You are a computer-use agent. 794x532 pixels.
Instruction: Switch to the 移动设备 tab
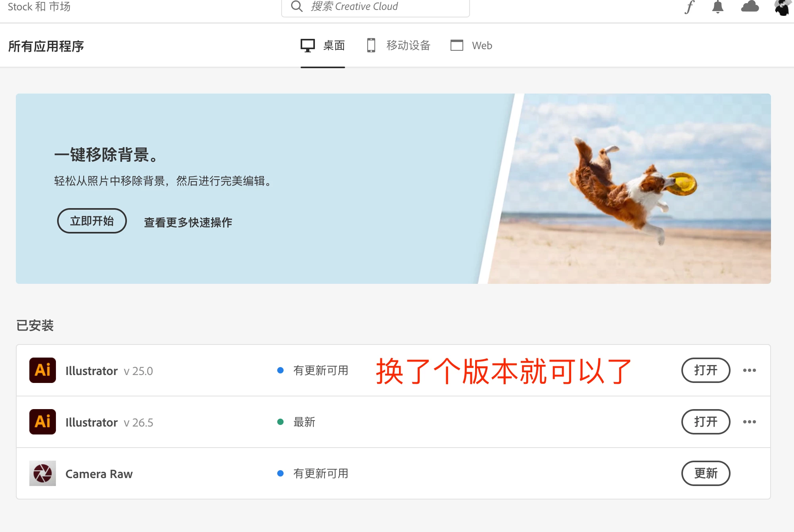point(399,46)
